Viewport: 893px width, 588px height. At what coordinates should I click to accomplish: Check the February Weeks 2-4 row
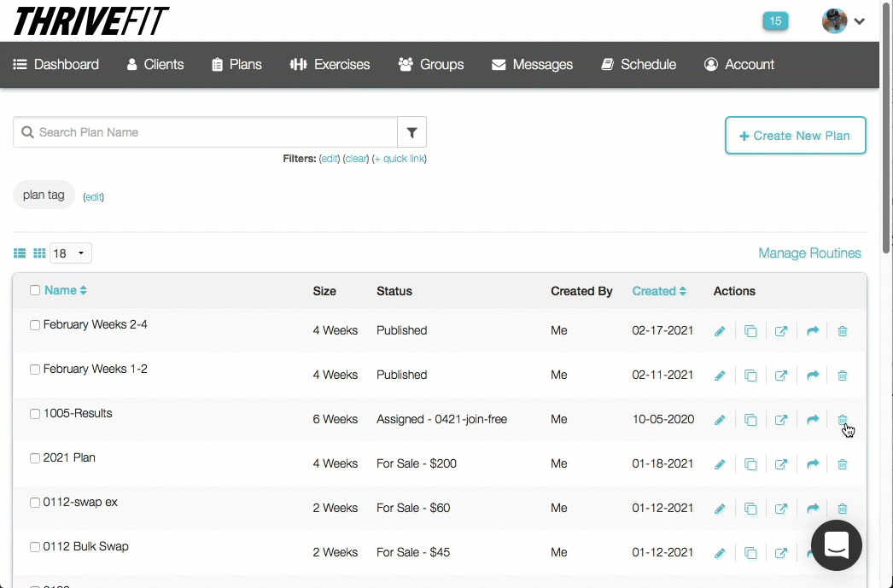(x=35, y=325)
